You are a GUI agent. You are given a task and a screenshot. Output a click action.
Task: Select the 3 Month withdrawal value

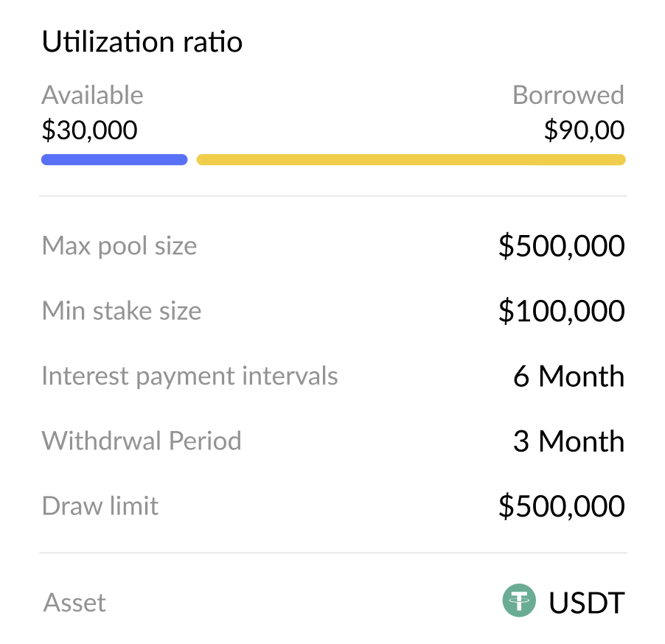pyautogui.click(x=568, y=441)
